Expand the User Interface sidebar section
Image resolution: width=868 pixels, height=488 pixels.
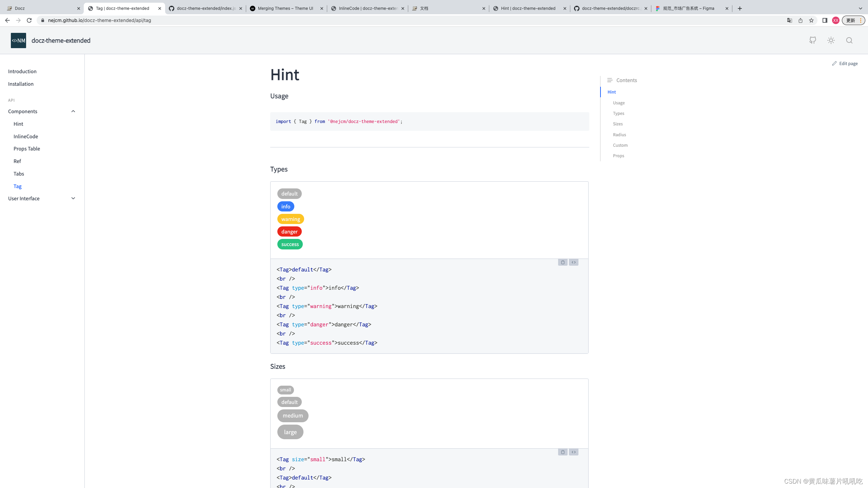73,199
